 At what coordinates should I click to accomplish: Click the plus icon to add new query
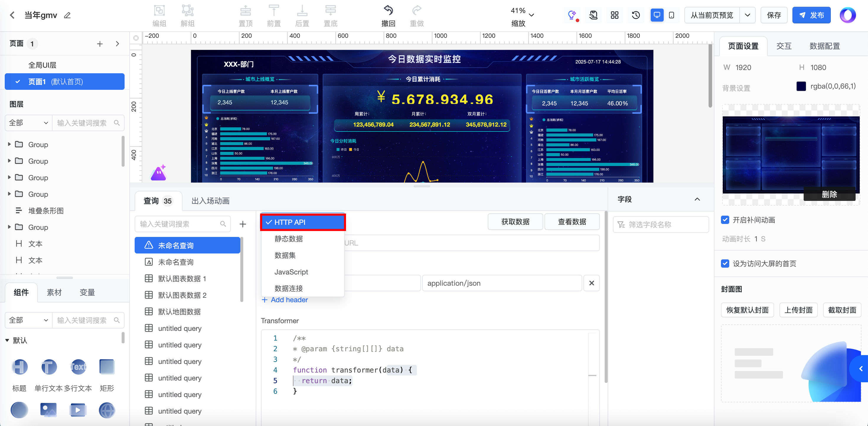point(243,224)
